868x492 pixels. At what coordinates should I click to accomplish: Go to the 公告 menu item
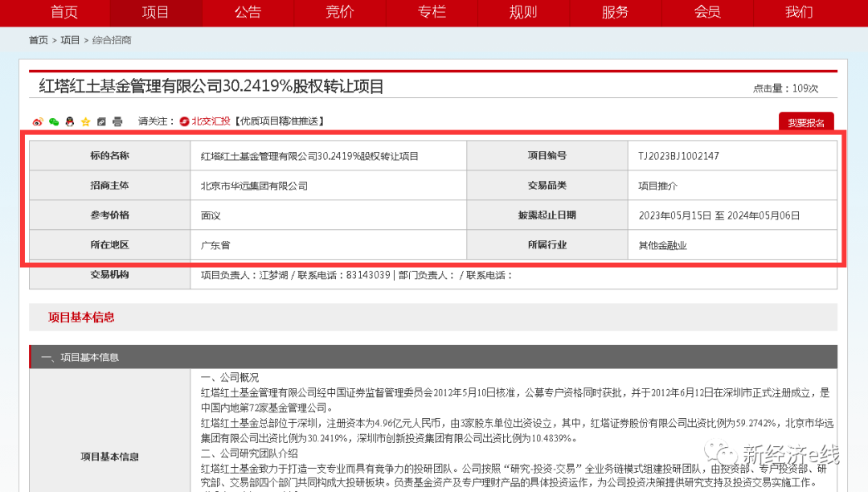pos(248,12)
